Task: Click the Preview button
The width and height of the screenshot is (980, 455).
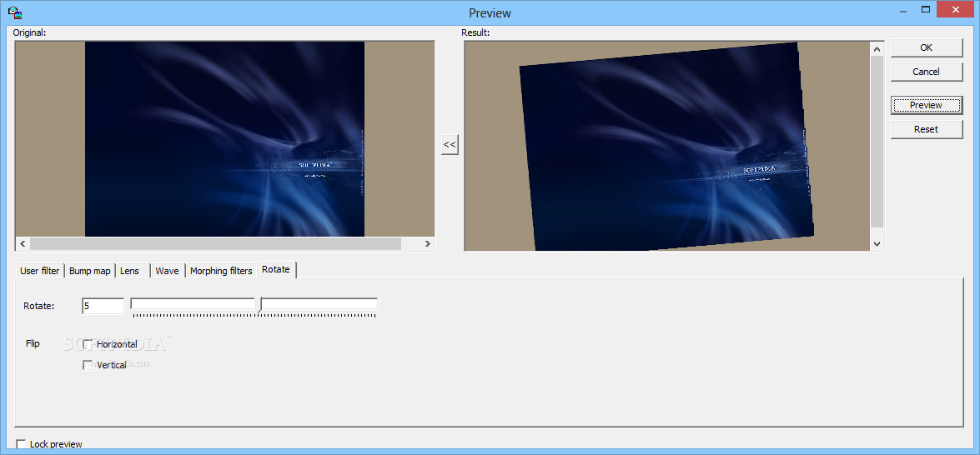Action: pyautogui.click(x=927, y=105)
